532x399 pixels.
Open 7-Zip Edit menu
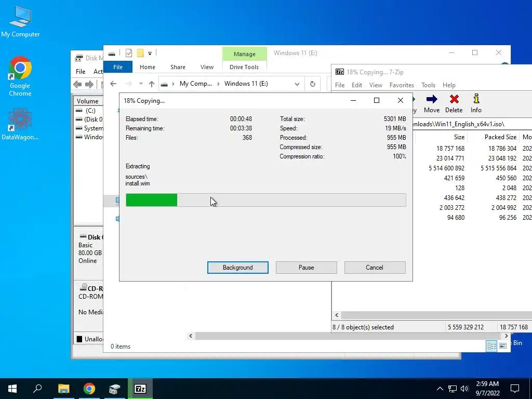click(x=356, y=85)
